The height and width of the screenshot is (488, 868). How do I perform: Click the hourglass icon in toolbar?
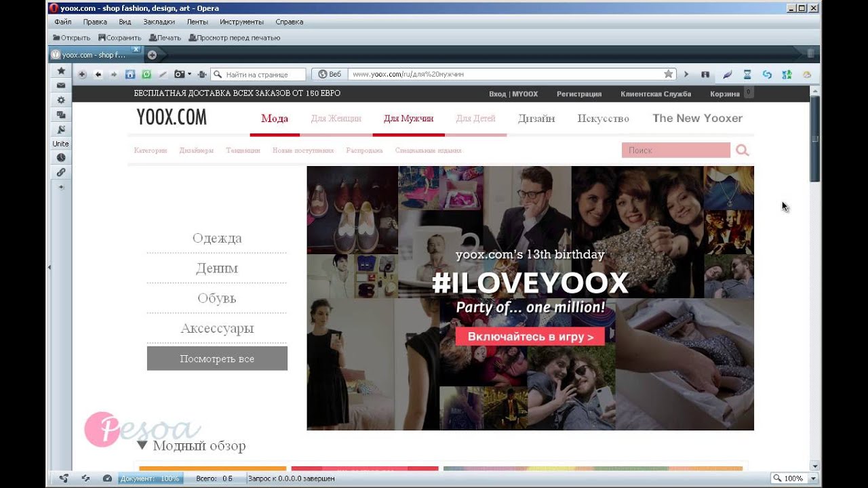[747, 75]
